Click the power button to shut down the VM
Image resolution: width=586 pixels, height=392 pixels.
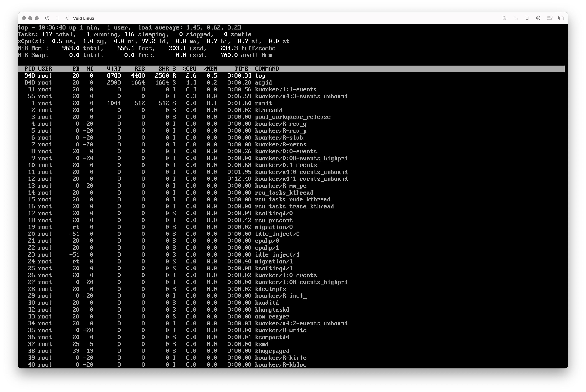[x=47, y=18]
